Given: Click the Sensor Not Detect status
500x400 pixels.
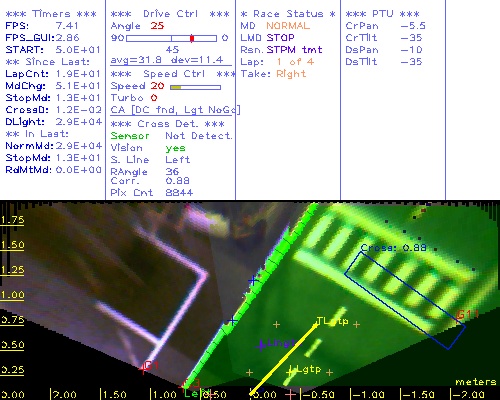Looking at the screenshot, I should pos(171,136).
